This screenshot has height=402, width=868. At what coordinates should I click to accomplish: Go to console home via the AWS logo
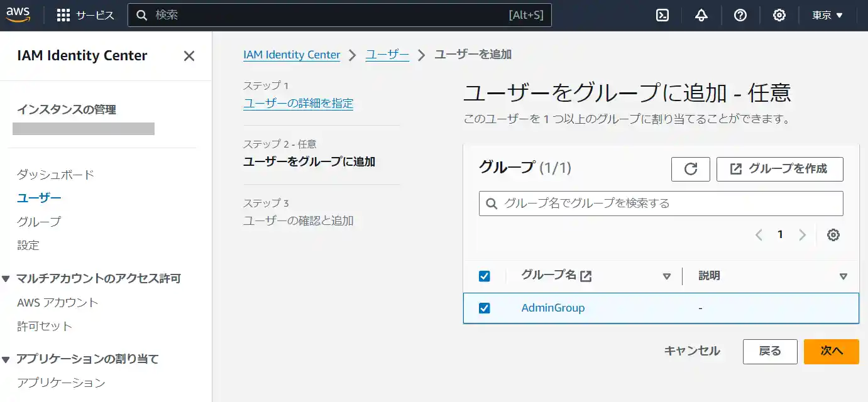point(19,15)
